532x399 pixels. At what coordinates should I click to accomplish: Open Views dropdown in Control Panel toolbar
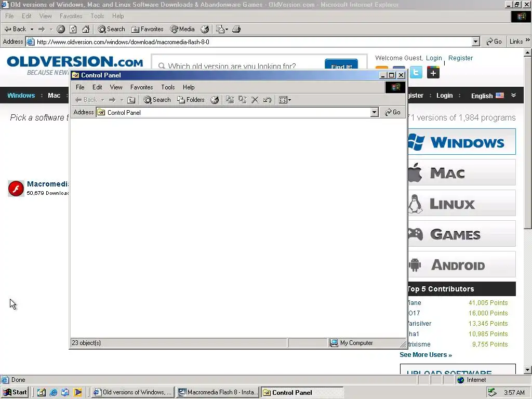tap(285, 100)
